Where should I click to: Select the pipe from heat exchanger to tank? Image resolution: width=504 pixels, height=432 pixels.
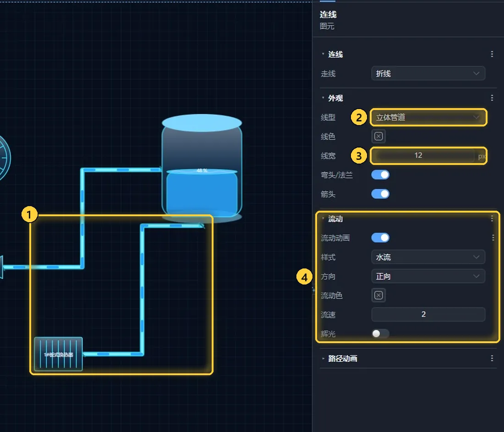(142, 289)
